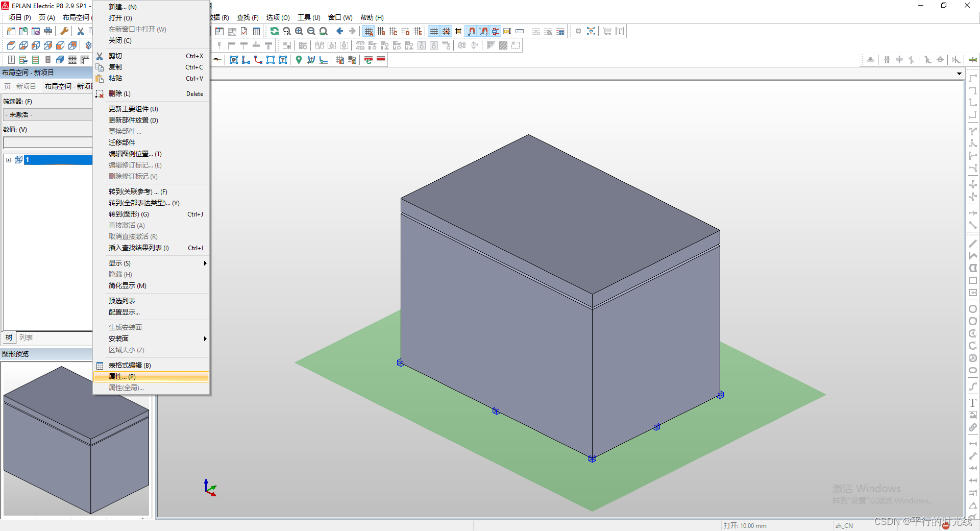Switch to the 列表 tab
Image resolution: width=980 pixels, height=531 pixels.
pyautogui.click(x=26, y=337)
